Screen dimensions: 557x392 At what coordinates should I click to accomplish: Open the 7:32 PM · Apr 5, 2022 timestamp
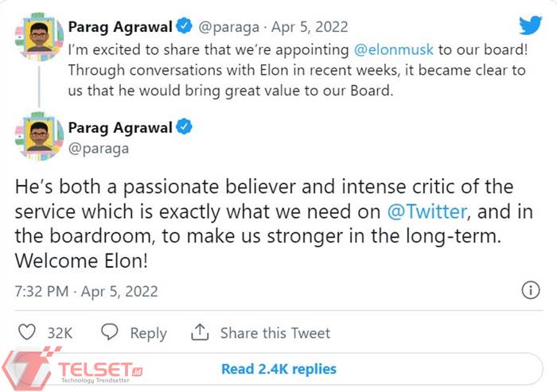87,291
